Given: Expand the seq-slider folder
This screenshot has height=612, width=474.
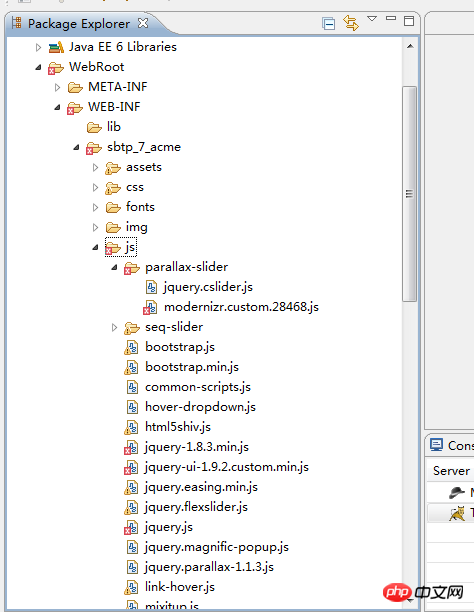Looking at the screenshot, I should [114, 327].
